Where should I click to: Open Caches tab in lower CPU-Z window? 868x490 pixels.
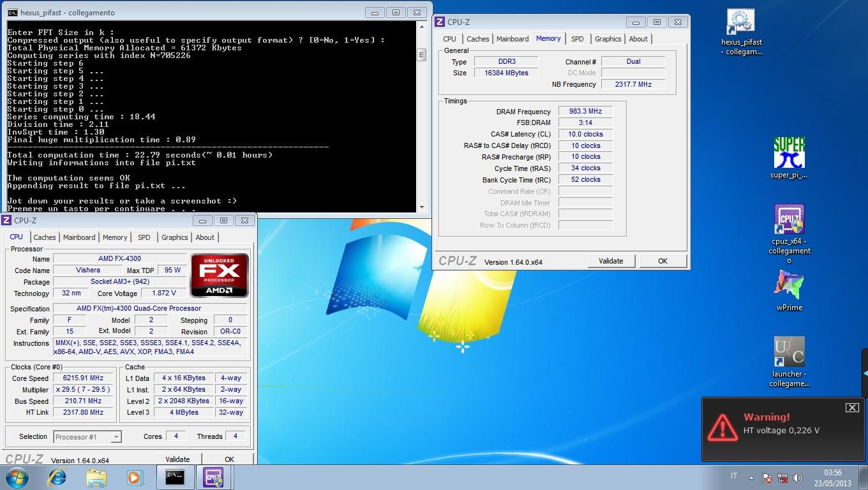(x=44, y=237)
